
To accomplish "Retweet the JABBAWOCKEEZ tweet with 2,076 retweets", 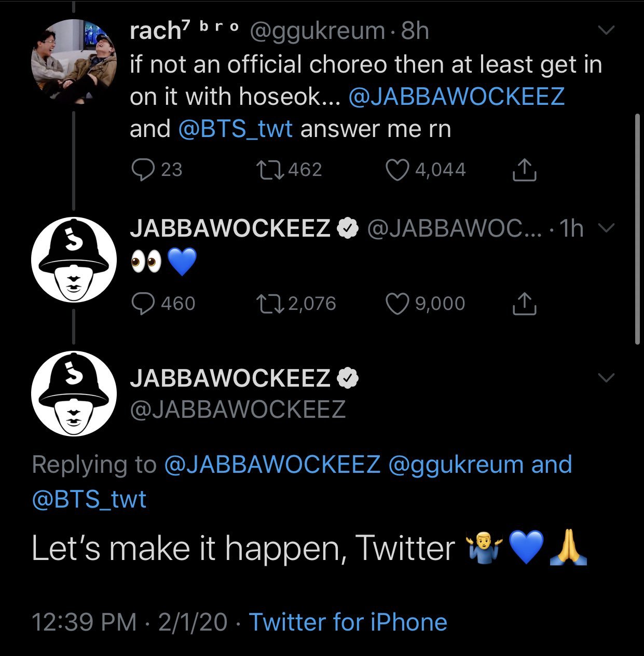I will (270, 304).
